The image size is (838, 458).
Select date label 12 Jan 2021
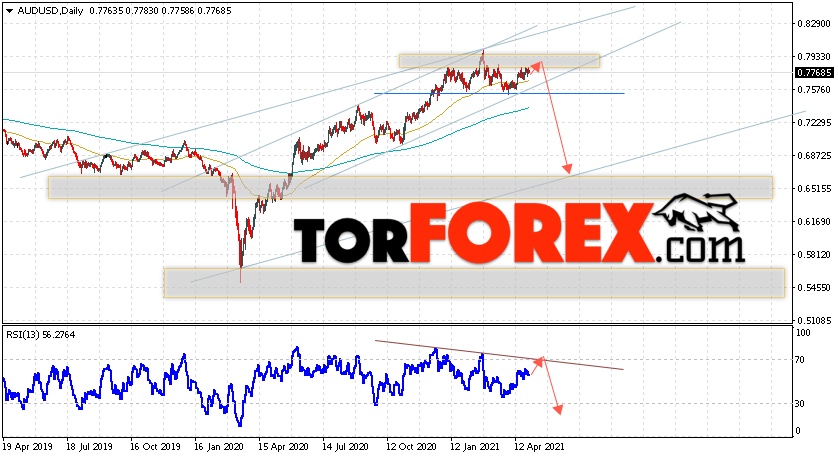[475, 446]
